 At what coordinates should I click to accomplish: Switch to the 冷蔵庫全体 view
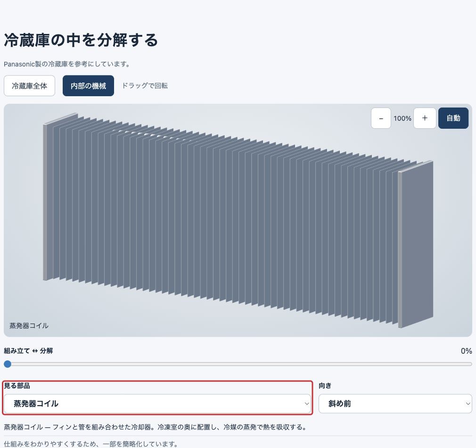coord(29,86)
